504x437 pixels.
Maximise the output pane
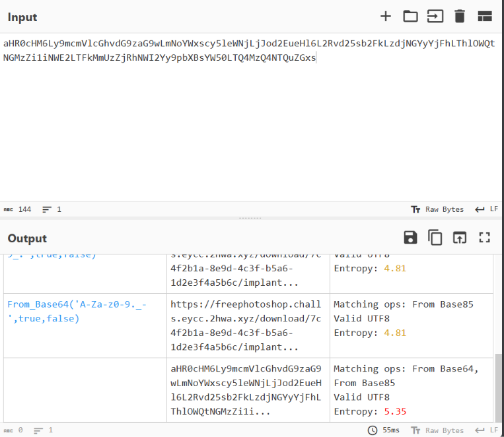point(484,238)
